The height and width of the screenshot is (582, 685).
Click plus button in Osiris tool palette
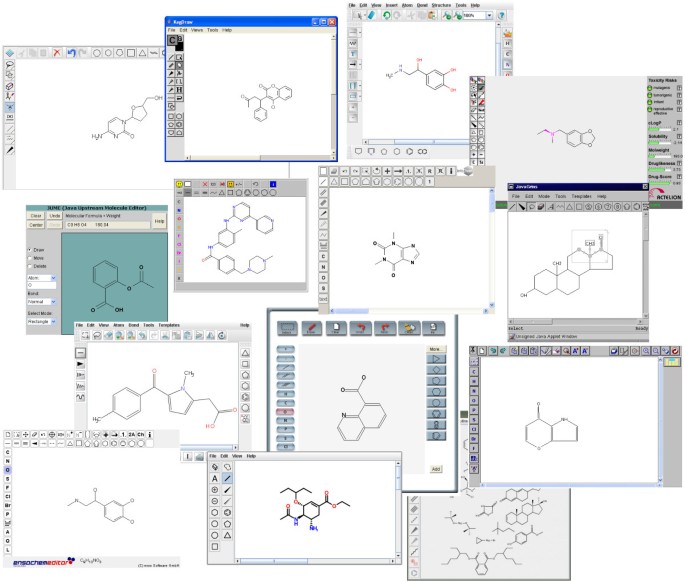(x=474, y=155)
